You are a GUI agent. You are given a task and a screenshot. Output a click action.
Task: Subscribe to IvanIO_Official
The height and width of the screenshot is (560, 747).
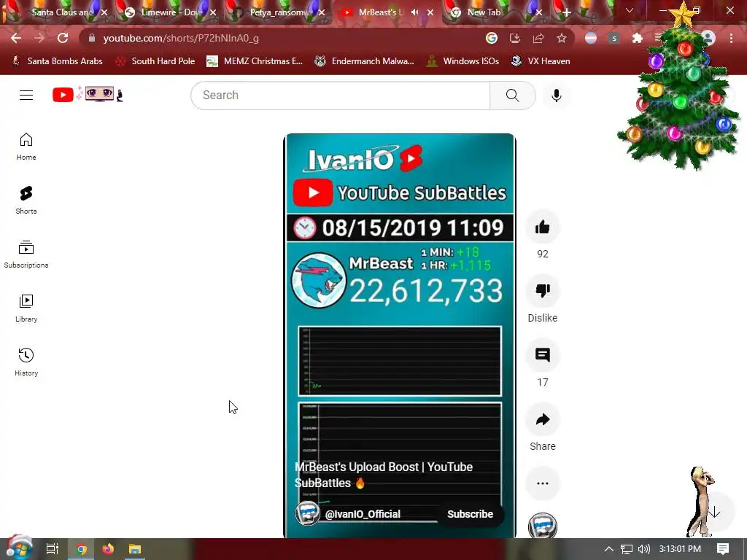[470, 514]
